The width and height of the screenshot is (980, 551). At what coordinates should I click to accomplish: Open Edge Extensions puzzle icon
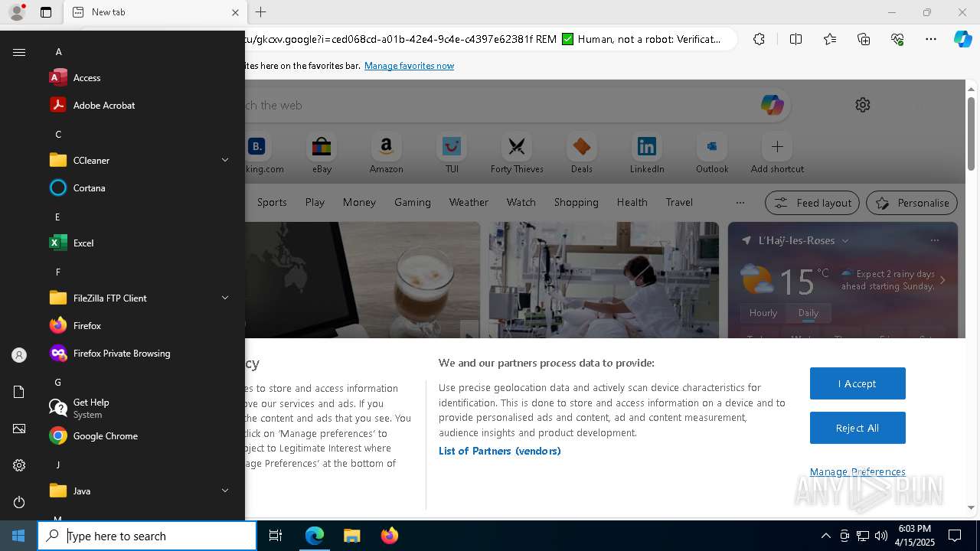click(759, 39)
